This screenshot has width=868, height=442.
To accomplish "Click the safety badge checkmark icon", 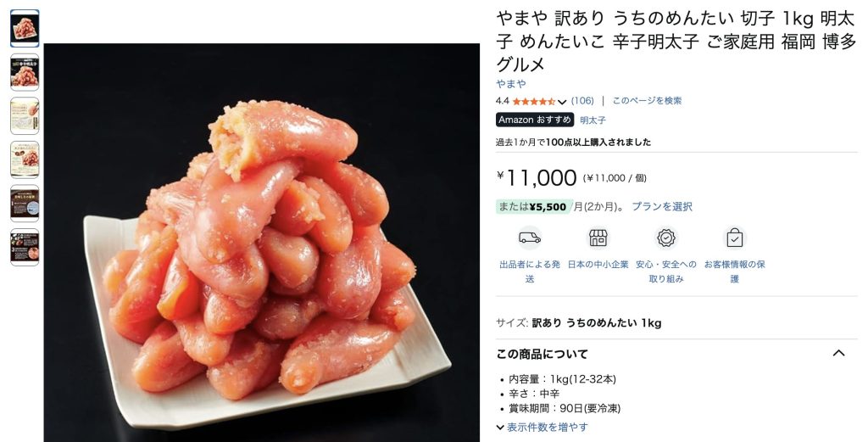I will [x=666, y=238].
